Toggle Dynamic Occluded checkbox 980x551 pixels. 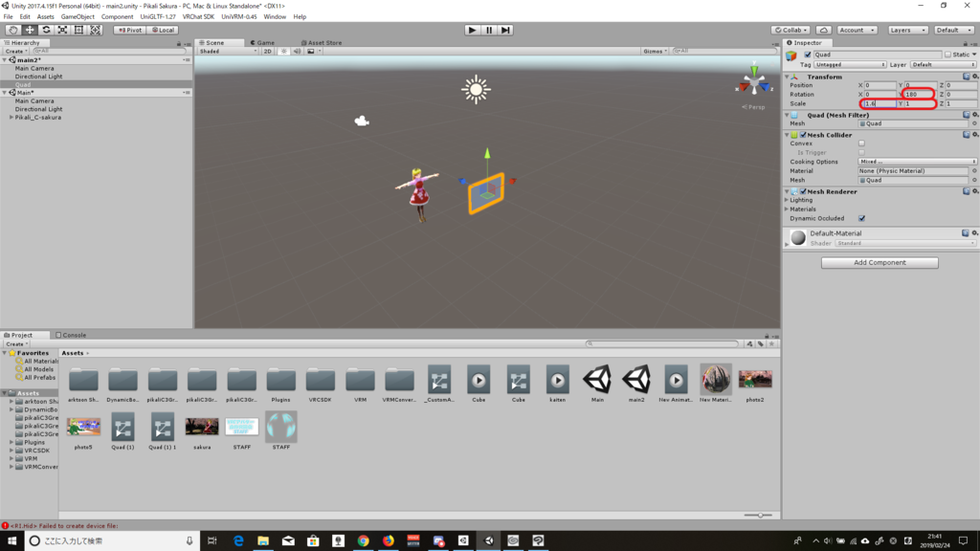pyautogui.click(x=862, y=219)
